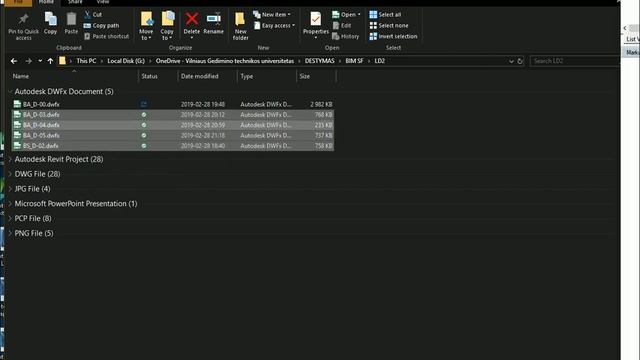
Task: Expand Microsoft PowerPoint Presentation group
Action: [11, 204]
